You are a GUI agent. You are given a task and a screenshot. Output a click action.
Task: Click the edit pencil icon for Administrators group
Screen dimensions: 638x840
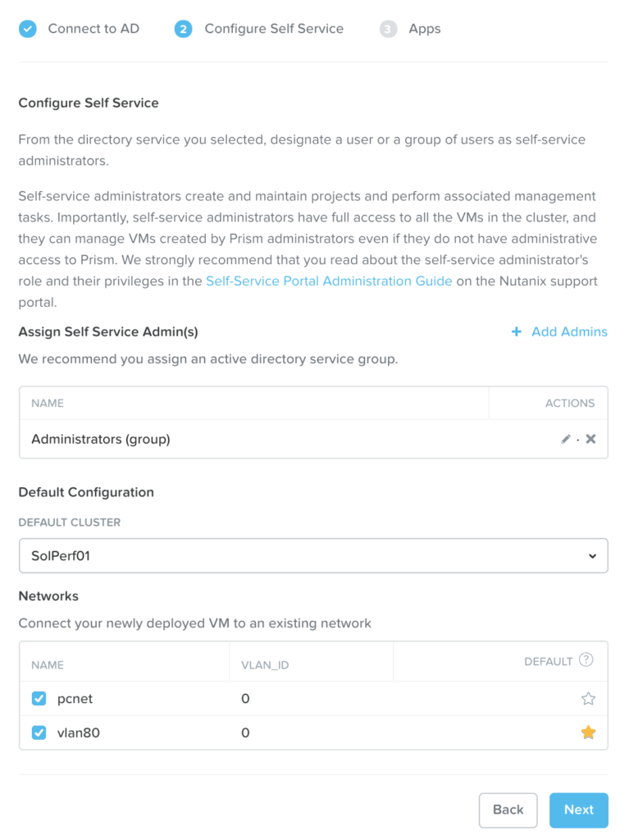point(565,439)
